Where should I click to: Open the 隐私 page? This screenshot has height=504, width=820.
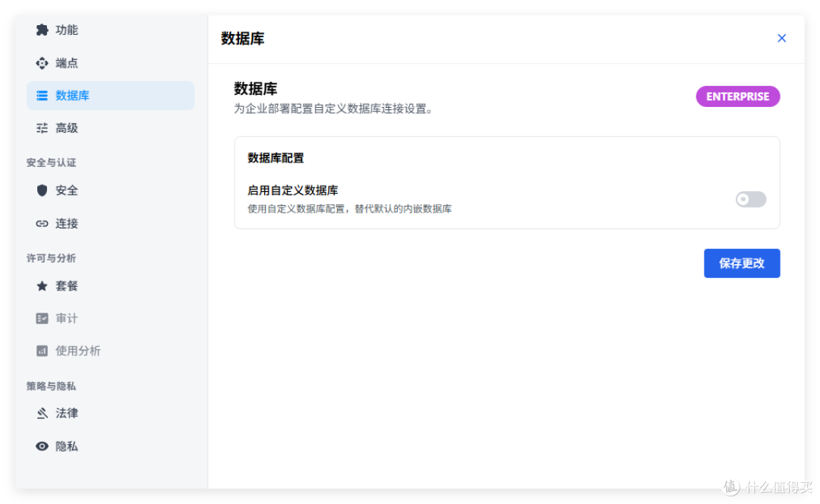coord(110,446)
